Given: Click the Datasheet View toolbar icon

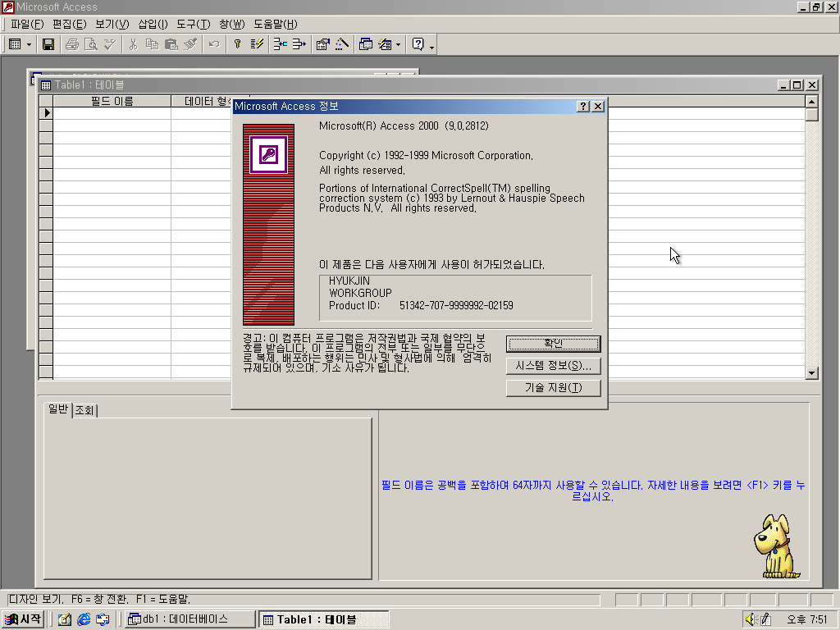Looking at the screenshot, I should pyautogui.click(x=16, y=44).
